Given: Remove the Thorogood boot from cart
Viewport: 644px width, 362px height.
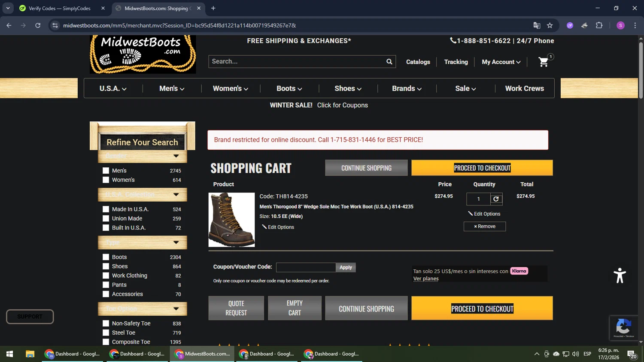Looking at the screenshot, I should coord(485,226).
